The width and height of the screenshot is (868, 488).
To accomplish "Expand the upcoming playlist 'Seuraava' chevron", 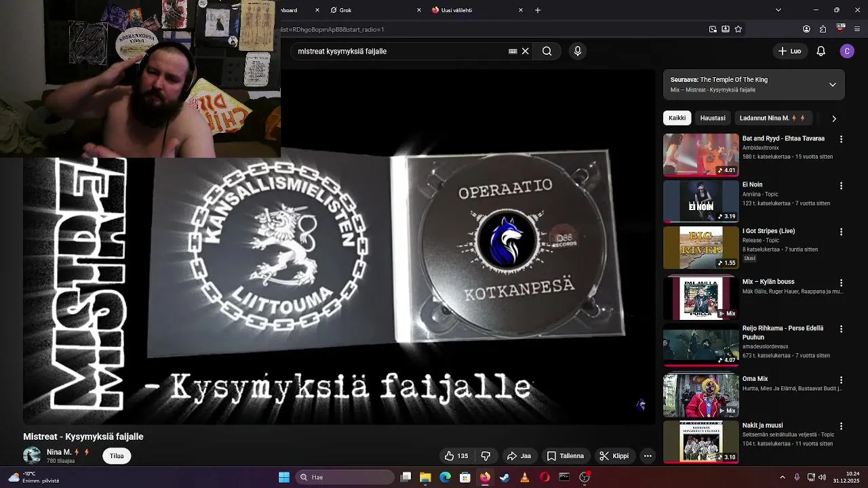I will pyautogui.click(x=833, y=85).
